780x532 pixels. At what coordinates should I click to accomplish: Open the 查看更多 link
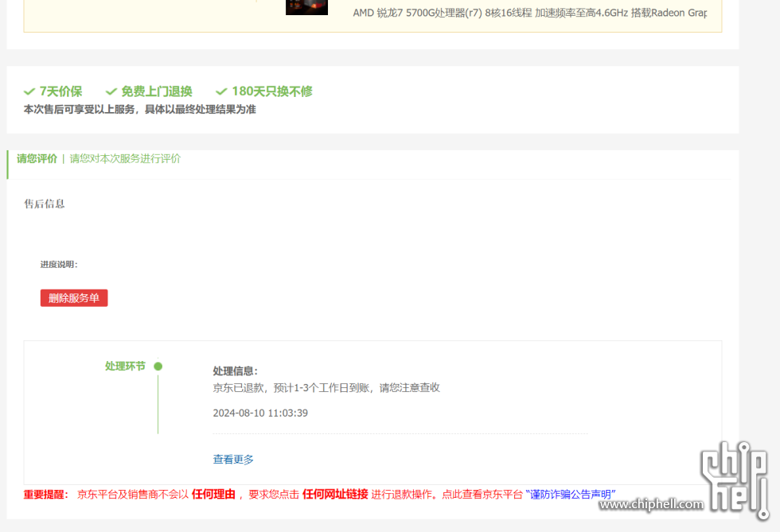233,460
